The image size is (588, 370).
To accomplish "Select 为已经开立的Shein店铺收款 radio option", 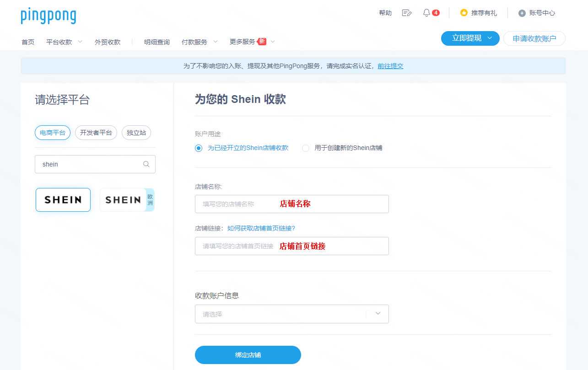I will pyautogui.click(x=198, y=148).
